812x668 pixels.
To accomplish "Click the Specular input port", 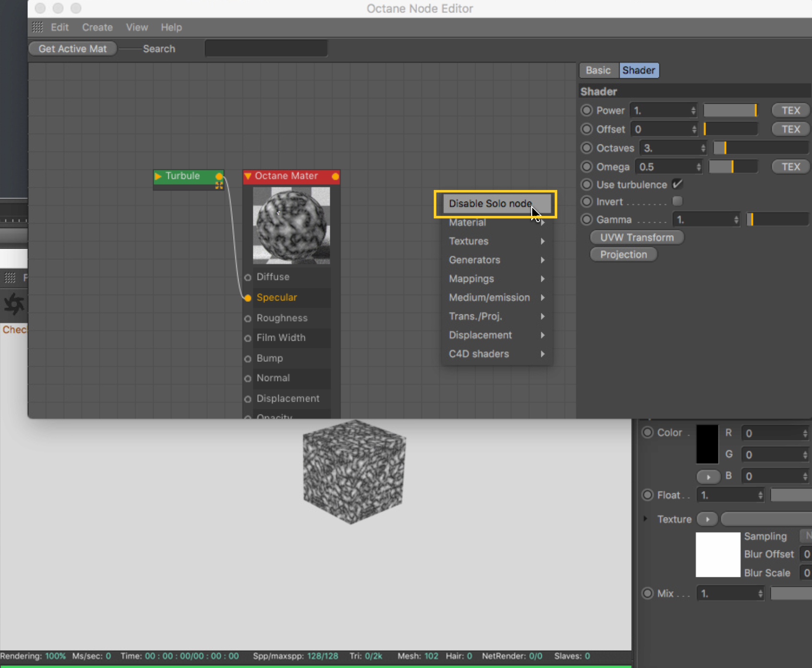I will pyautogui.click(x=248, y=298).
